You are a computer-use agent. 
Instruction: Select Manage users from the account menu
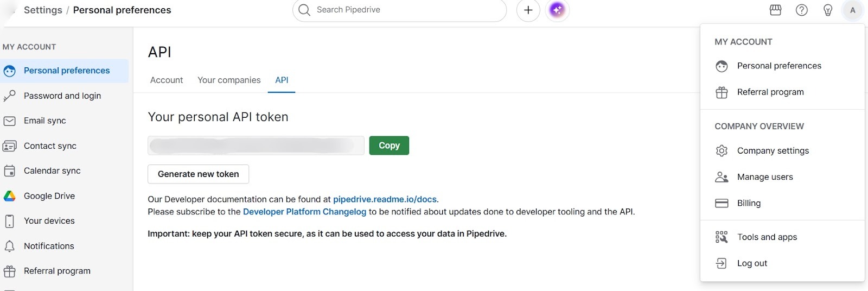764,177
